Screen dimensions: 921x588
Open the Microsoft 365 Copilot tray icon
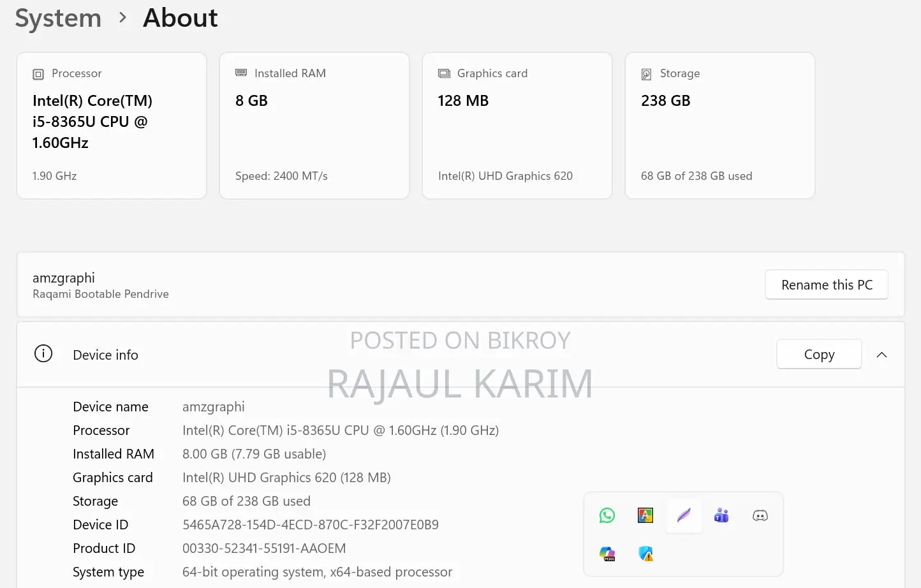607,554
